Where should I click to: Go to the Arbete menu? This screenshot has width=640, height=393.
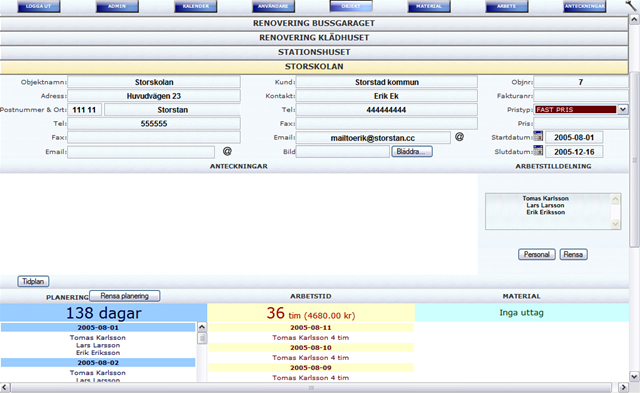pos(507,6)
